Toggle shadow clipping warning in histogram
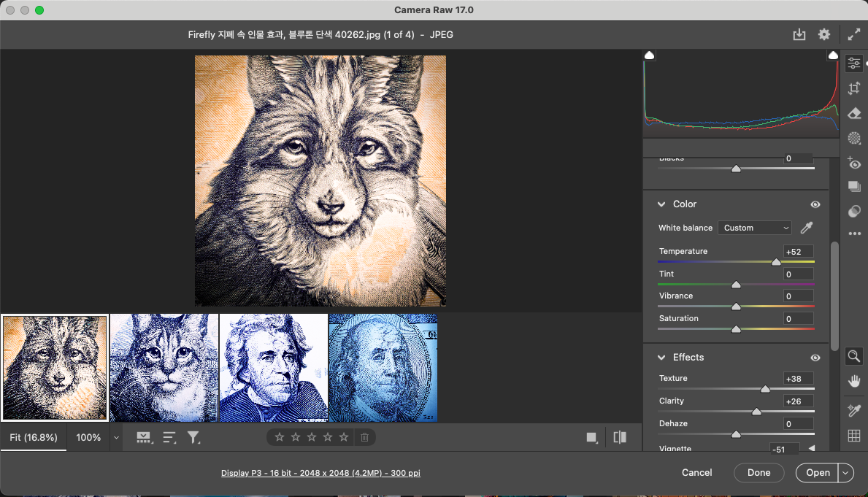The width and height of the screenshot is (868, 497). point(649,55)
